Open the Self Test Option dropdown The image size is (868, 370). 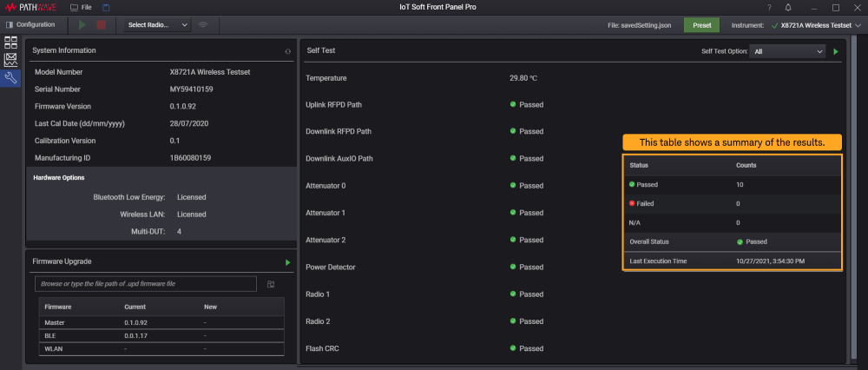click(787, 51)
